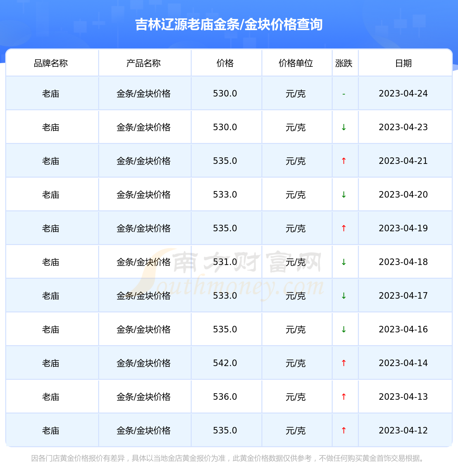Viewport: 458px width, 476px height.
Task: Click the 涨跌 column header
Action: tap(344, 63)
